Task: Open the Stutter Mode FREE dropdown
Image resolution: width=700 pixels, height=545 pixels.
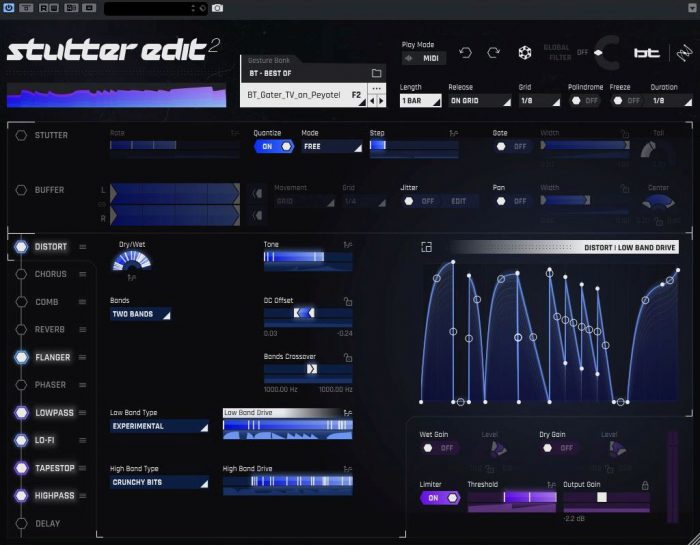Action: [x=332, y=146]
